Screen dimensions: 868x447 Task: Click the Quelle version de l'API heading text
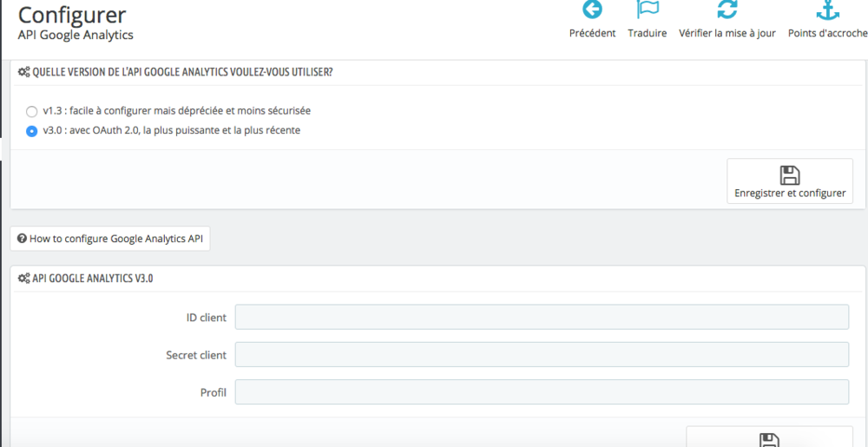pos(182,72)
